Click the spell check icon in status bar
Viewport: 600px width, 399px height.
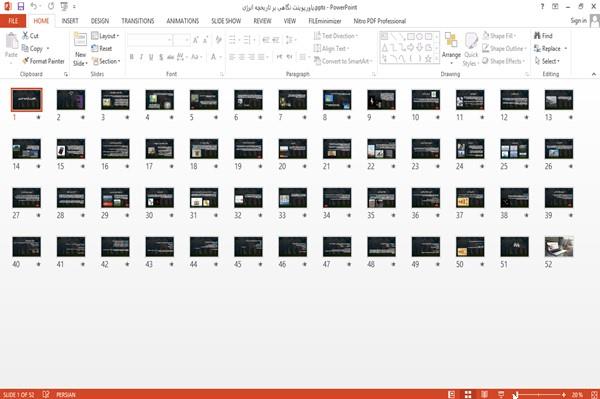[46, 394]
